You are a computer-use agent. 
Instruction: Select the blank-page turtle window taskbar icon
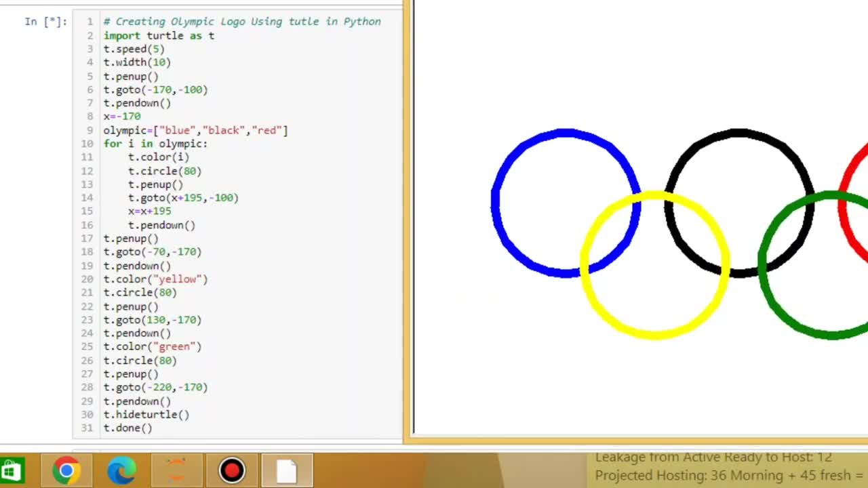coord(286,470)
